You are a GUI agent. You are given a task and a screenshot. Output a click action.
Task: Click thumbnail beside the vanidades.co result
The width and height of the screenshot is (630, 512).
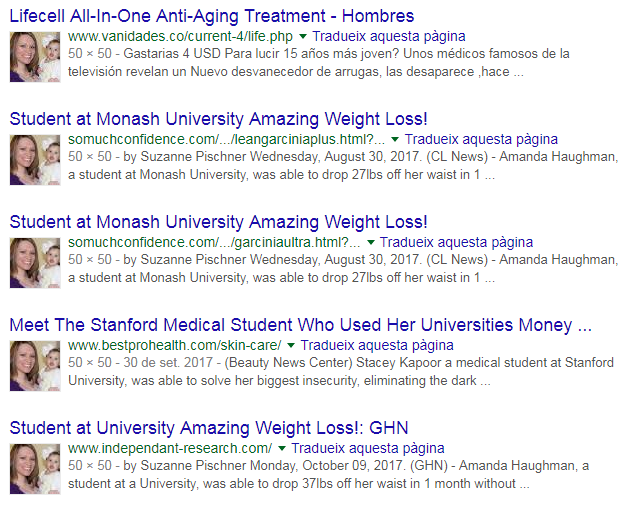point(35,57)
